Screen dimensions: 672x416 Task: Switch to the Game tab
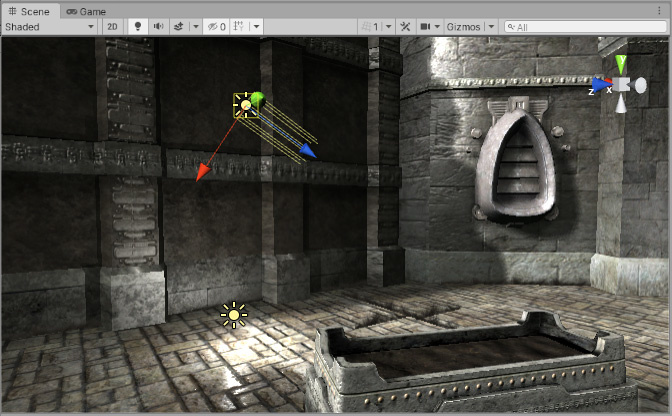(x=87, y=10)
